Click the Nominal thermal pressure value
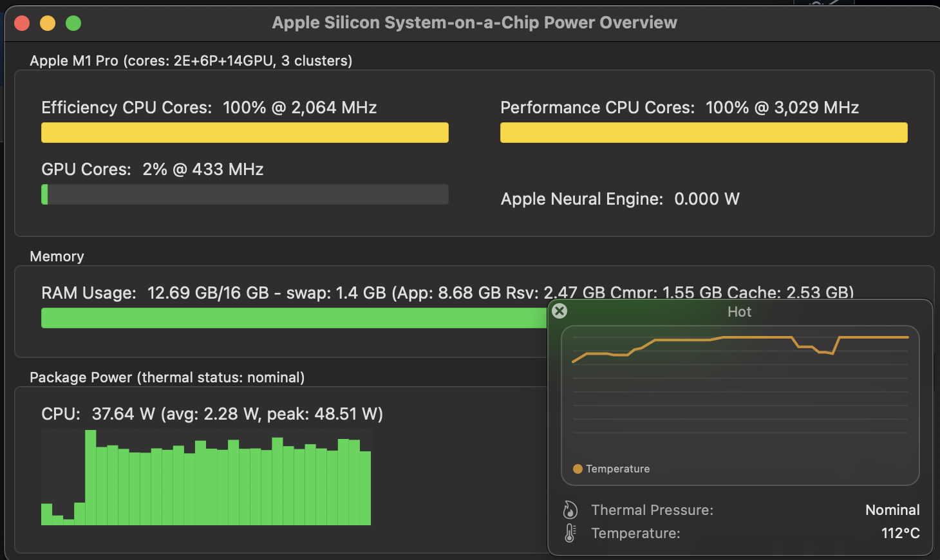Image resolution: width=940 pixels, height=560 pixels. [x=892, y=510]
